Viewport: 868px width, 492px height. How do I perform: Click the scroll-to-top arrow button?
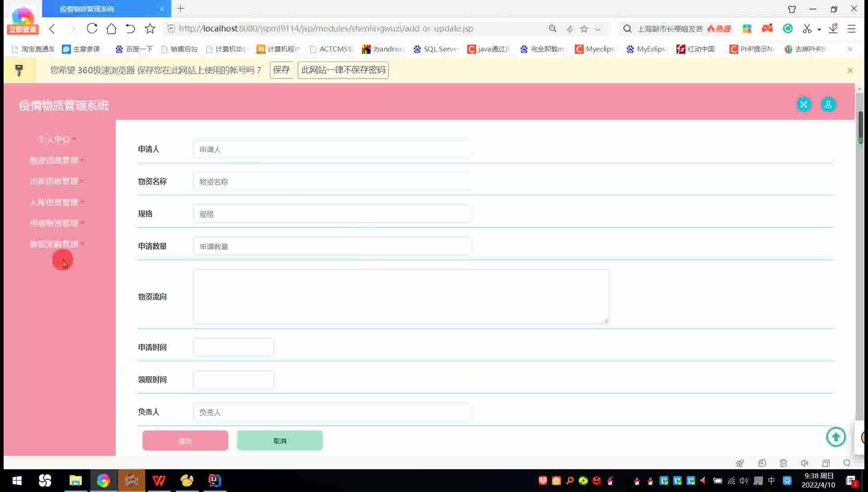click(835, 437)
